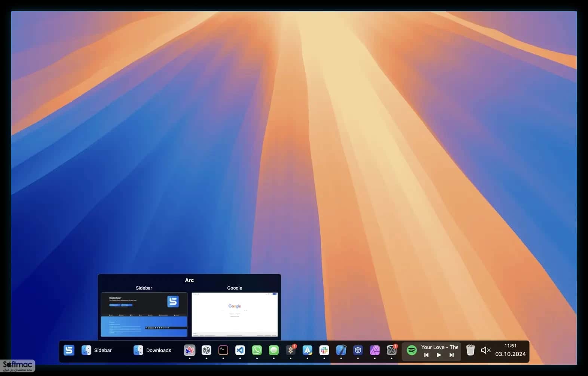Click the orange-diamond app icon with badge

coord(291,350)
